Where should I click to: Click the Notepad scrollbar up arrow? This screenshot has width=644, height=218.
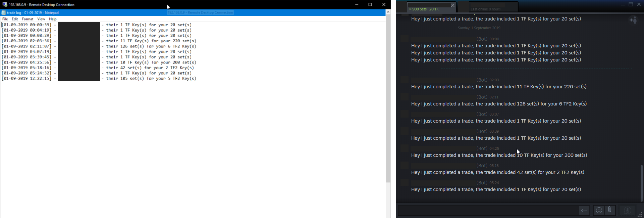[388, 12]
